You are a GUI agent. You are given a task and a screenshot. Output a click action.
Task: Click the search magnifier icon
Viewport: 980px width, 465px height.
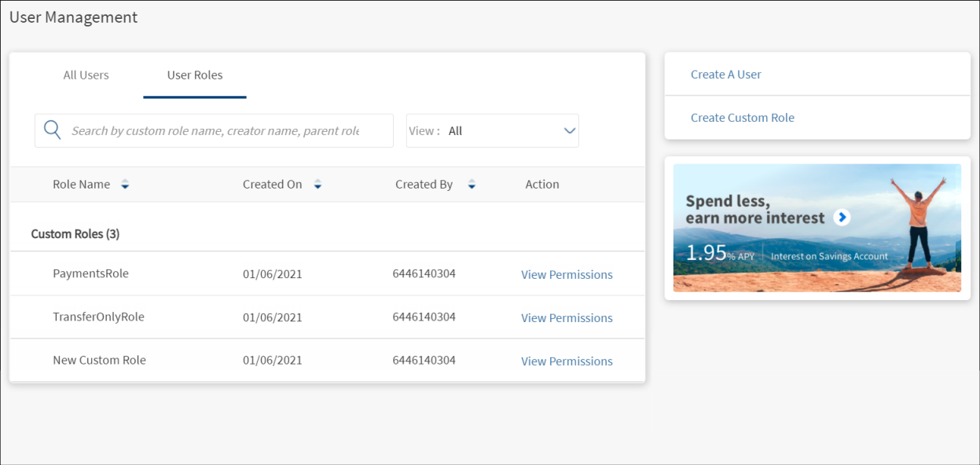(53, 130)
